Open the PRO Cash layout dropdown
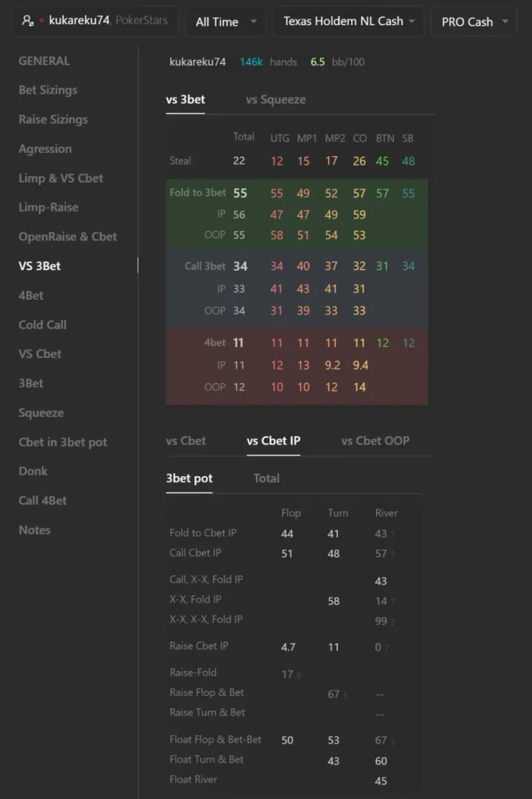This screenshot has width=532, height=799. (x=474, y=22)
